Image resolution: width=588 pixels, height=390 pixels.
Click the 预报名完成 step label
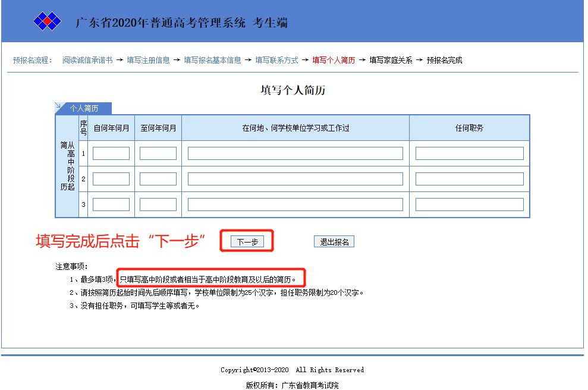(444, 60)
